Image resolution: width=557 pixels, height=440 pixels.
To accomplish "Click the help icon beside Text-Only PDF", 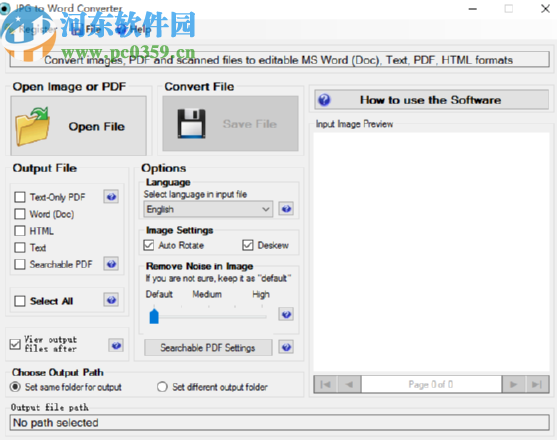I will coord(112,196).
